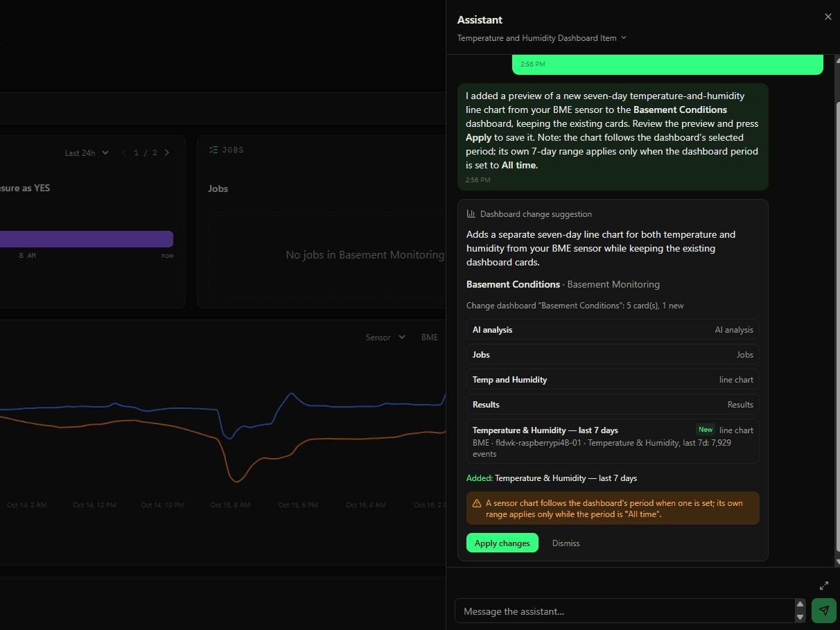The width and height of the screenshot is (840, 630).
Task: Close the Assistant panel
Action: click(828, 17)
